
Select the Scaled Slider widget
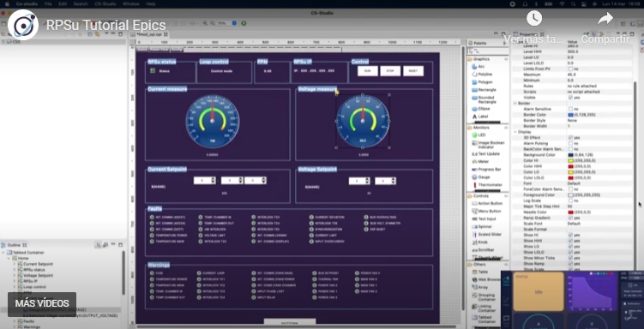click(x=486, y=234)
